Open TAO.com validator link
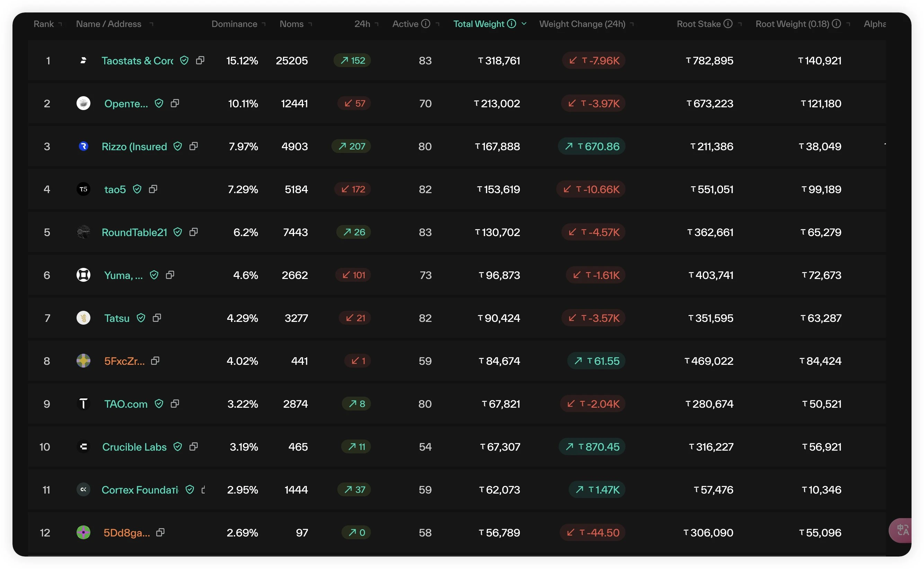The height and width of the screenshot is (569, 924). [x=126, y=404]
